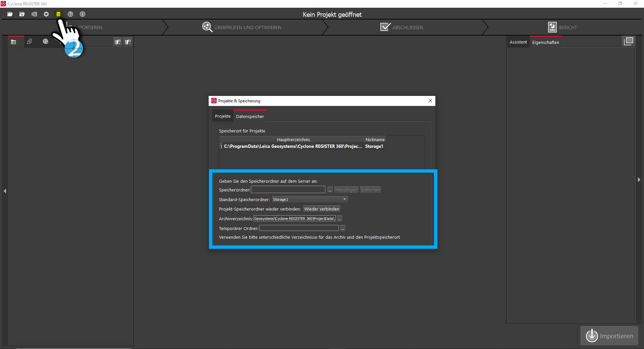
Task: Click the Entfernen button
Action: [370, 190]
